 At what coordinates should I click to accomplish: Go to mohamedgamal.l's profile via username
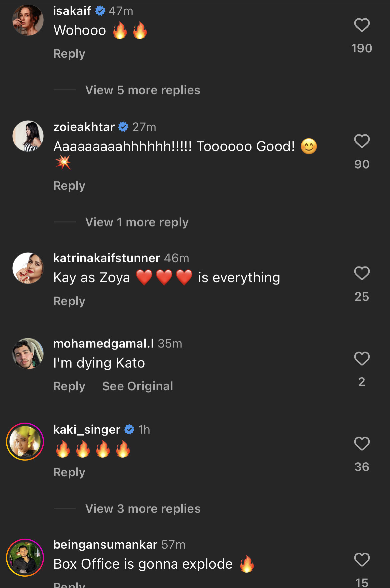point(103,344)
